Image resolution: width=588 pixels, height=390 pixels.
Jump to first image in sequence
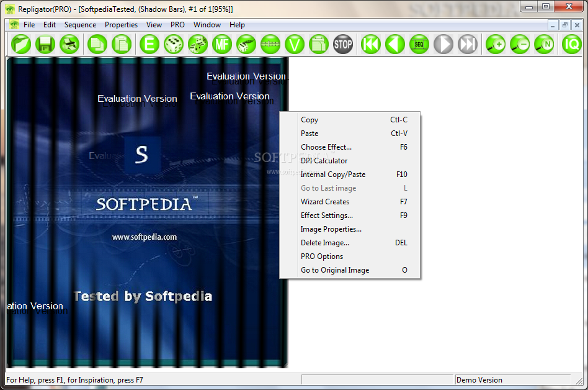pos(371,44)
